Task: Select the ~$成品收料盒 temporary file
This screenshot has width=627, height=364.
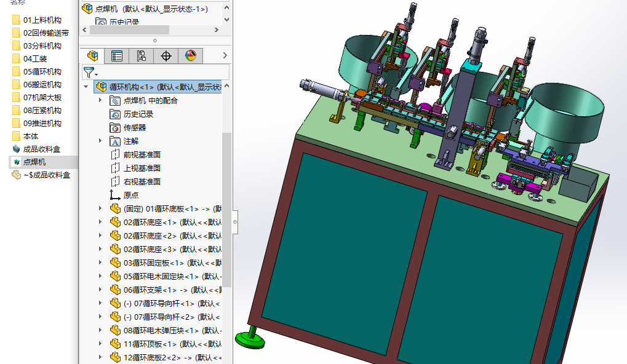Action: (41, 175)
